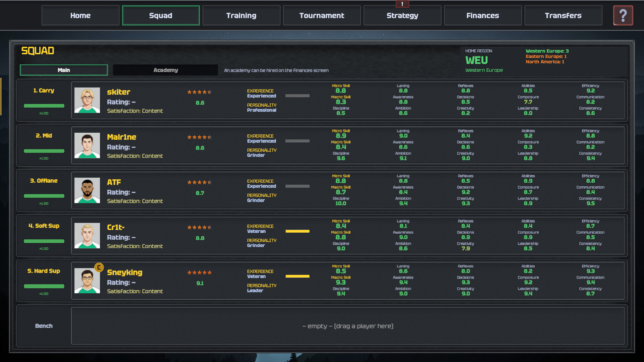Screen dimensions: 644x362
Task: Click the 'North America: 1' region count
Action: pos(545,62)
